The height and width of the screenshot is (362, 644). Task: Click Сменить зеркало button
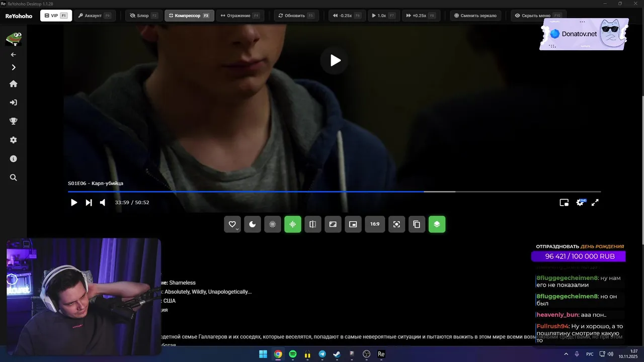tap(475, 16)
